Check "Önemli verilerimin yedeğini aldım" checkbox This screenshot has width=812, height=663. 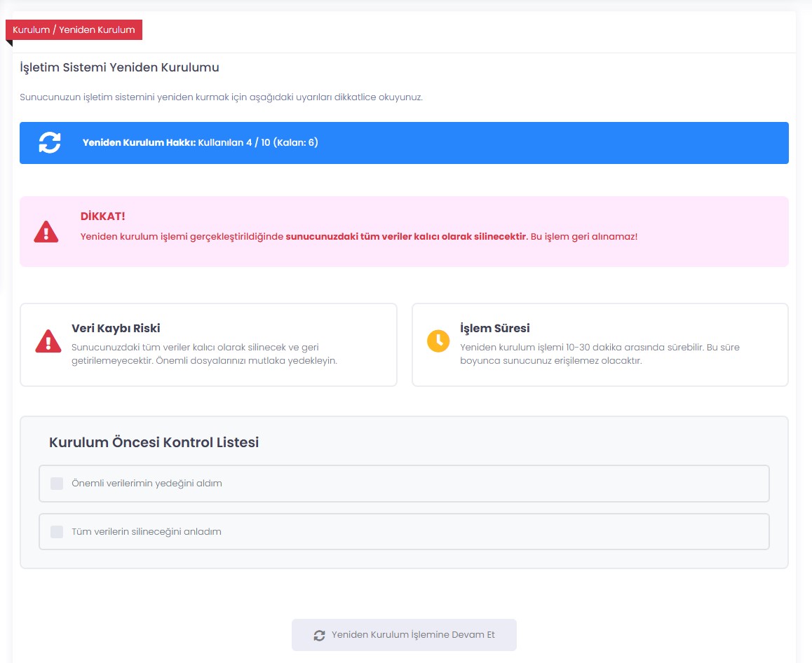pyautogui.click(x=57, y=484)
